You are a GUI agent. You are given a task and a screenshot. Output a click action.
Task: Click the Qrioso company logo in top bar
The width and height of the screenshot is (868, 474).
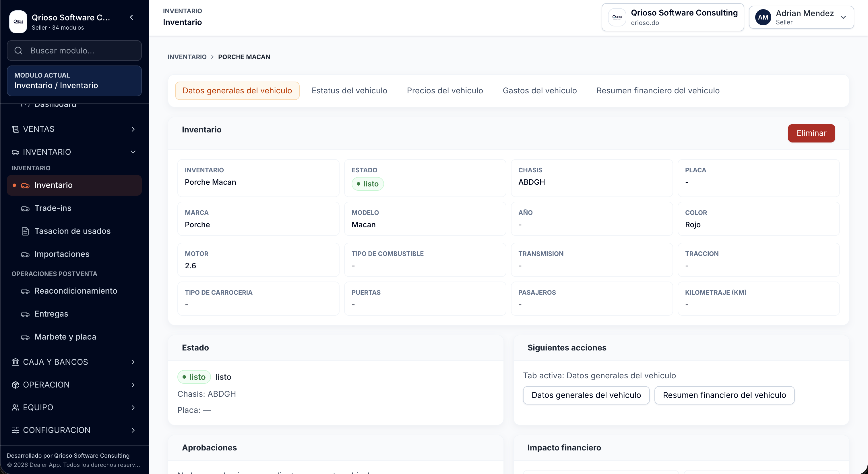pyautogui.click(x=617, y=17)
